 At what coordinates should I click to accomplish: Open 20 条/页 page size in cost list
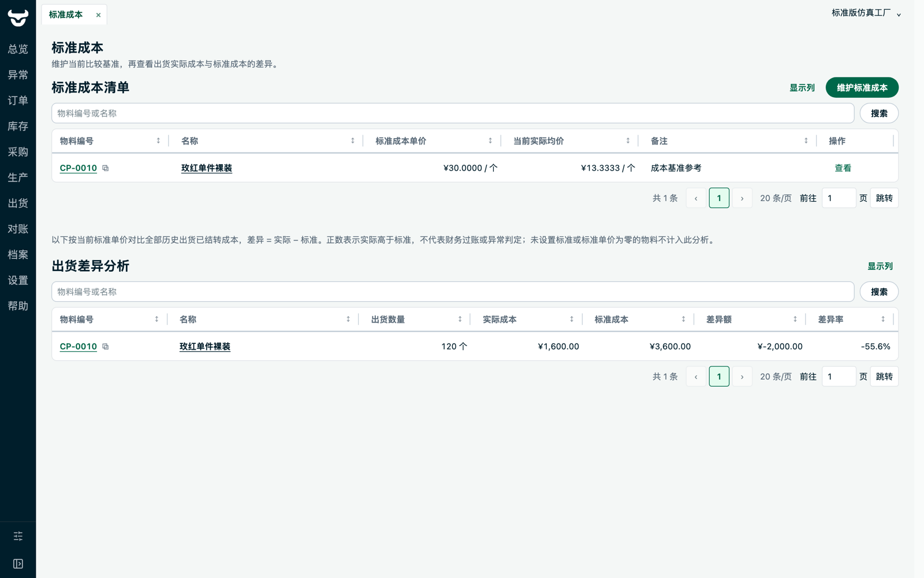[776, 198]
